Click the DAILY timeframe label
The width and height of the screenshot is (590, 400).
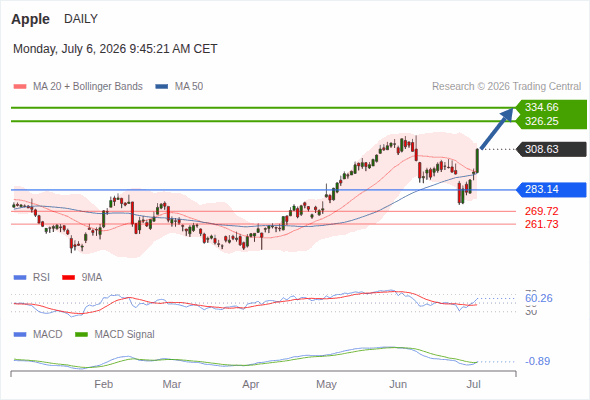[81, 19]
